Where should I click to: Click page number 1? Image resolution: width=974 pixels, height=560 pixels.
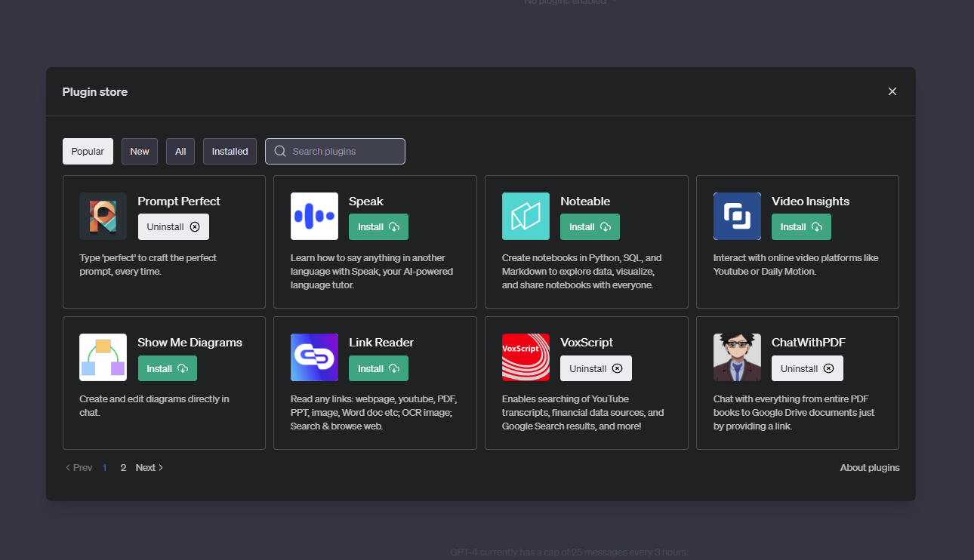pyautogui.click(x=105, y=468)
